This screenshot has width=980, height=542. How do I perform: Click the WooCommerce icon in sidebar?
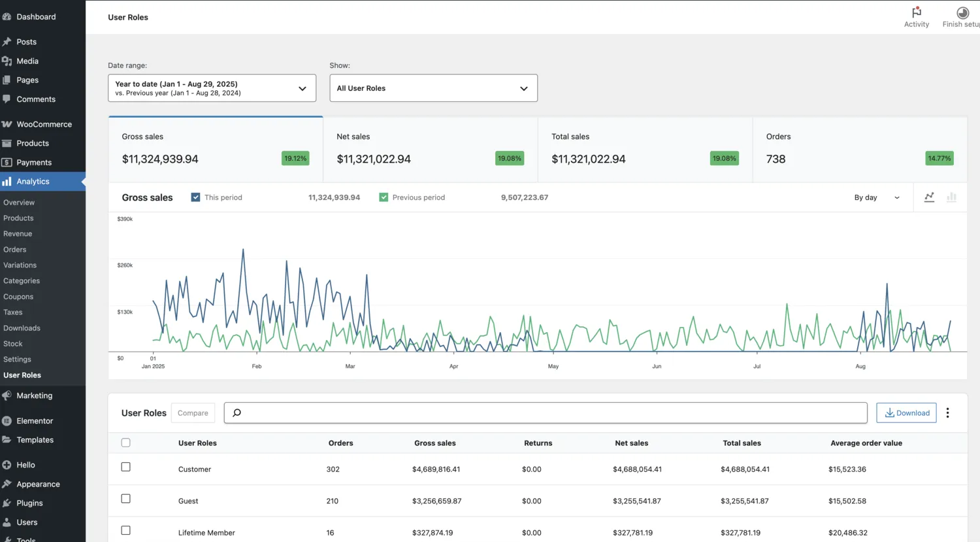coord(7,124)
